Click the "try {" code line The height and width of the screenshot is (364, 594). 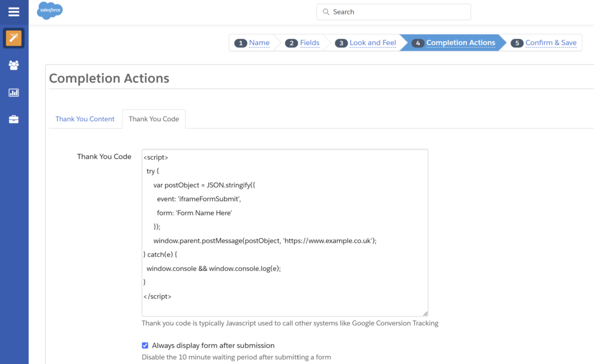(153, 171)
